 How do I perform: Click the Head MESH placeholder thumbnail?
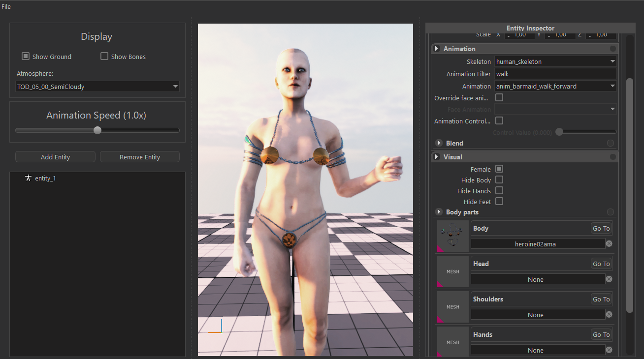(x=453, y=271)
